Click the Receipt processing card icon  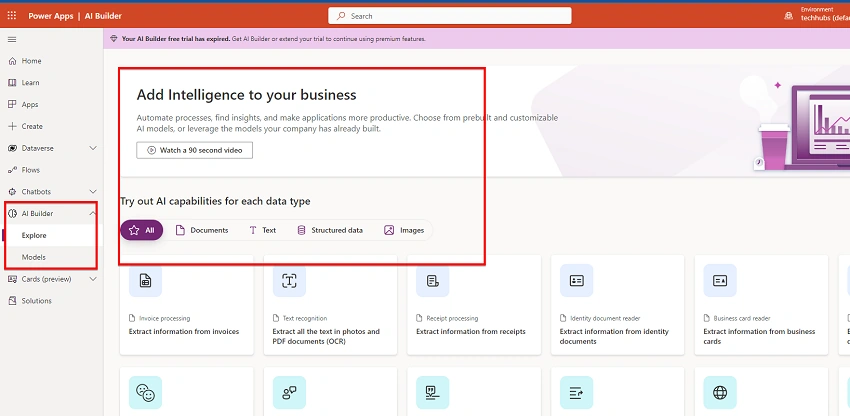coord(433,280)
